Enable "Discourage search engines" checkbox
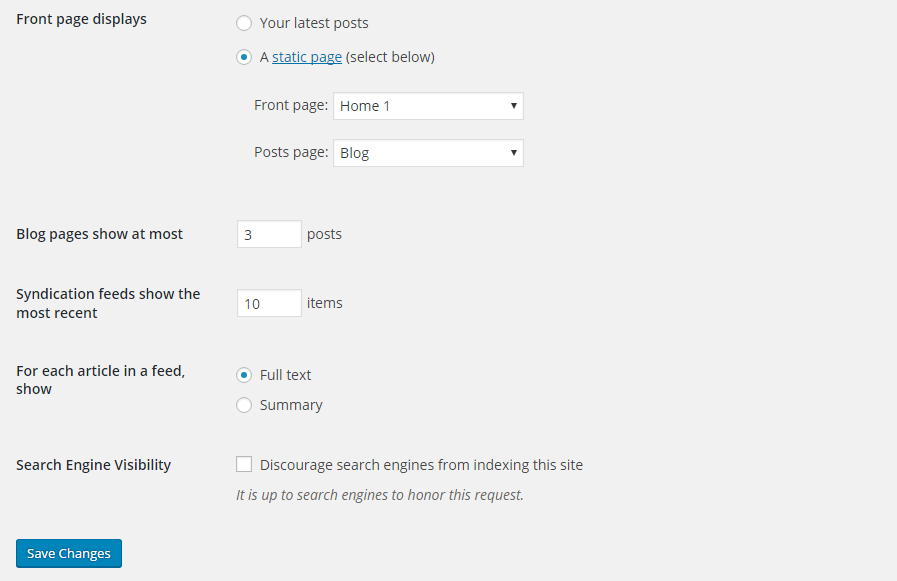This screenshot has width=897, height=581. 244,464
